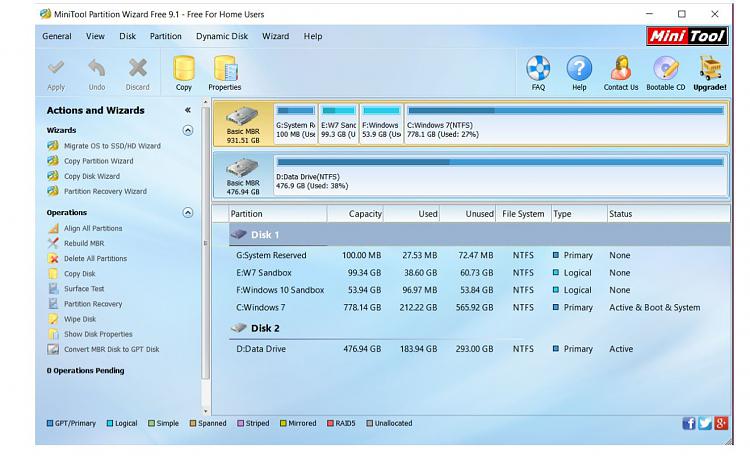Open the General menu
The width and height of the screenshot is (750, 456).
56,36
